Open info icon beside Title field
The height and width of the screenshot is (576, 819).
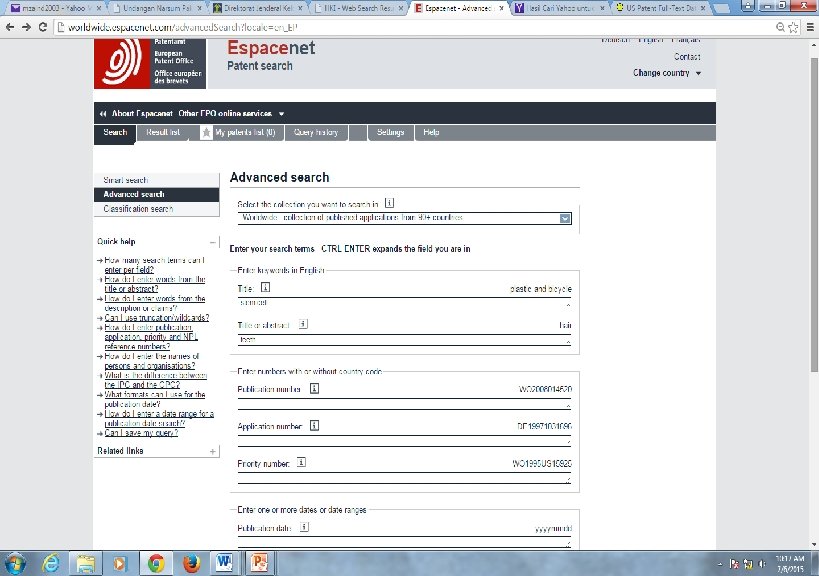[x=265, y=288]
